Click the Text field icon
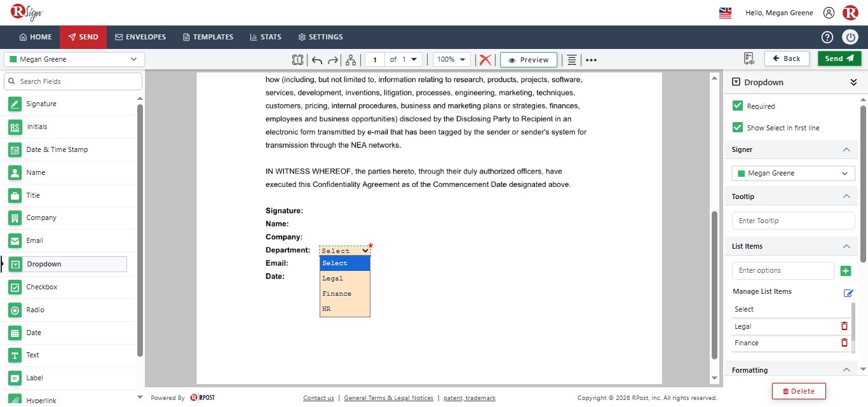The width and height of the screenshot is (868, 407). [x=15, y=355]
